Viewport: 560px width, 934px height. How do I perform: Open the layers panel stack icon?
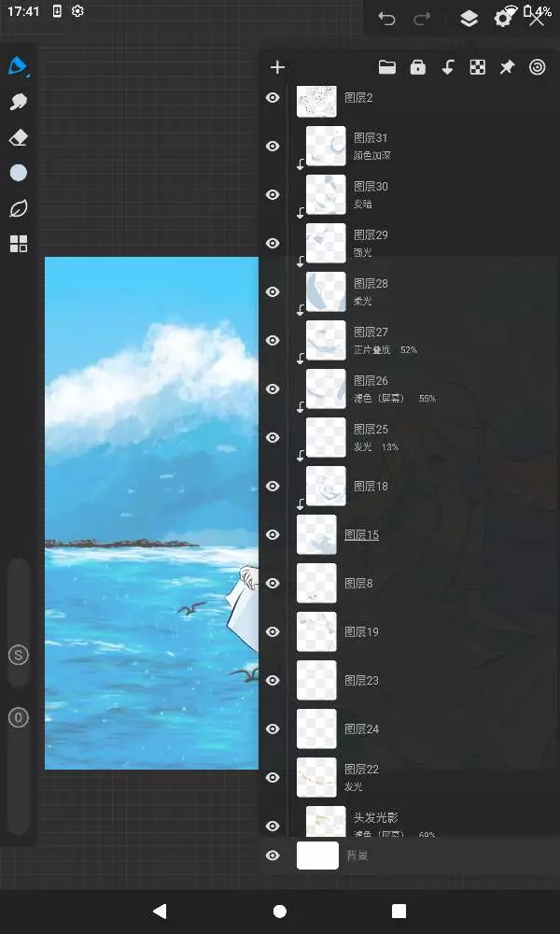(x=469, y=19)
